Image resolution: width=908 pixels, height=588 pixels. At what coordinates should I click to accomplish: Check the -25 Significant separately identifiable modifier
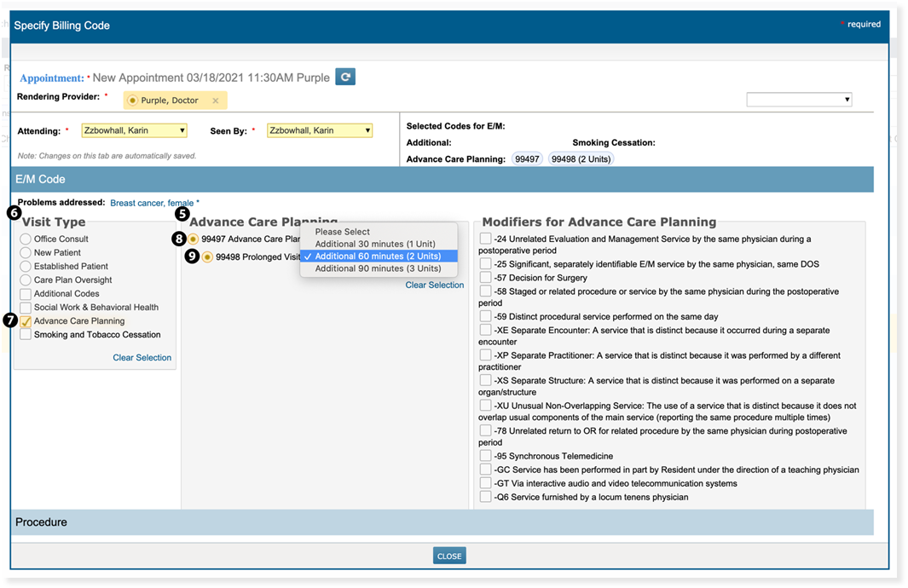[485, 264]
